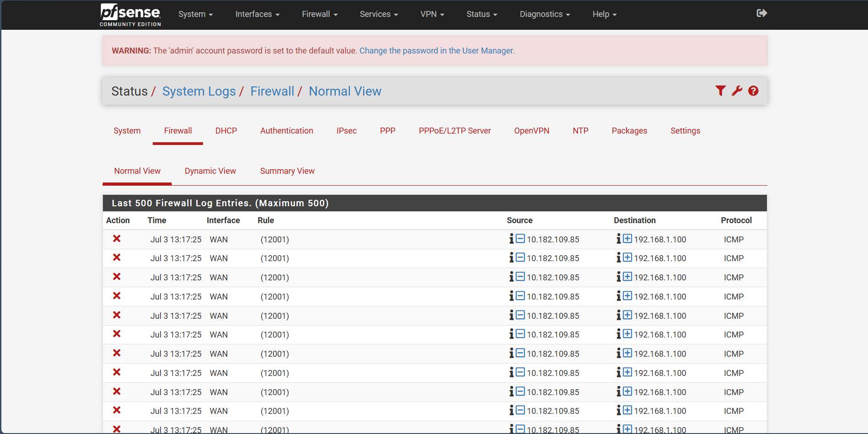Expand the Diagnostics menu
Viewport: 868px width, 434px height.
click(x=545, y=14)
